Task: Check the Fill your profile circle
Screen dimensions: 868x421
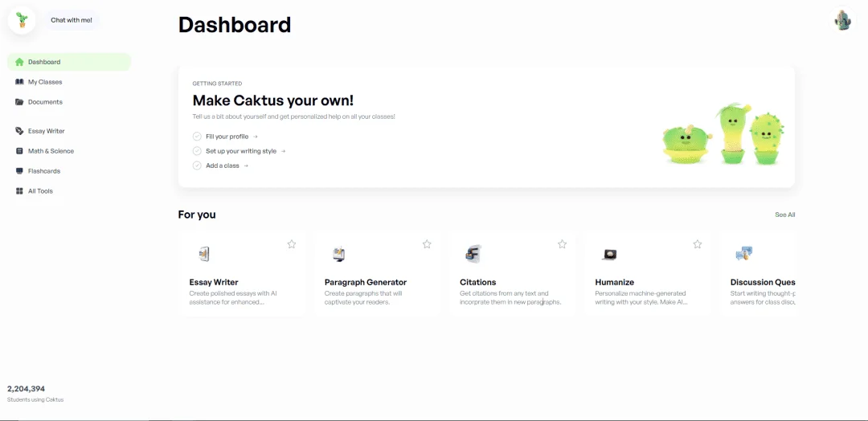Action: [197, 136]
